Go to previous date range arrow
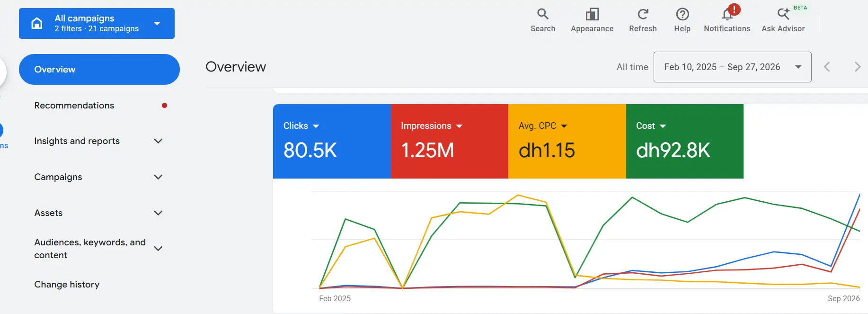This screenshot has height=314, width=868. click(827, 67)
